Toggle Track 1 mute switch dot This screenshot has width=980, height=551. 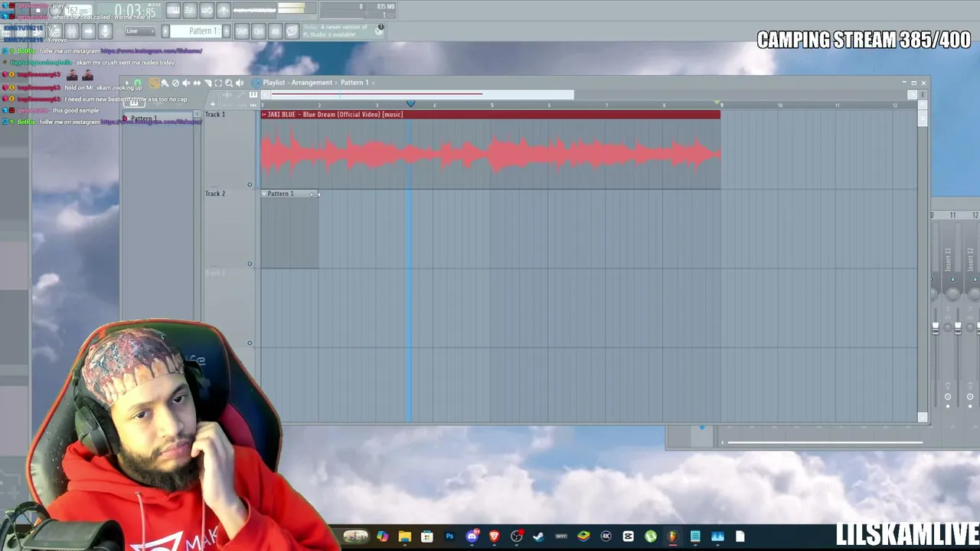pos(250,184)
